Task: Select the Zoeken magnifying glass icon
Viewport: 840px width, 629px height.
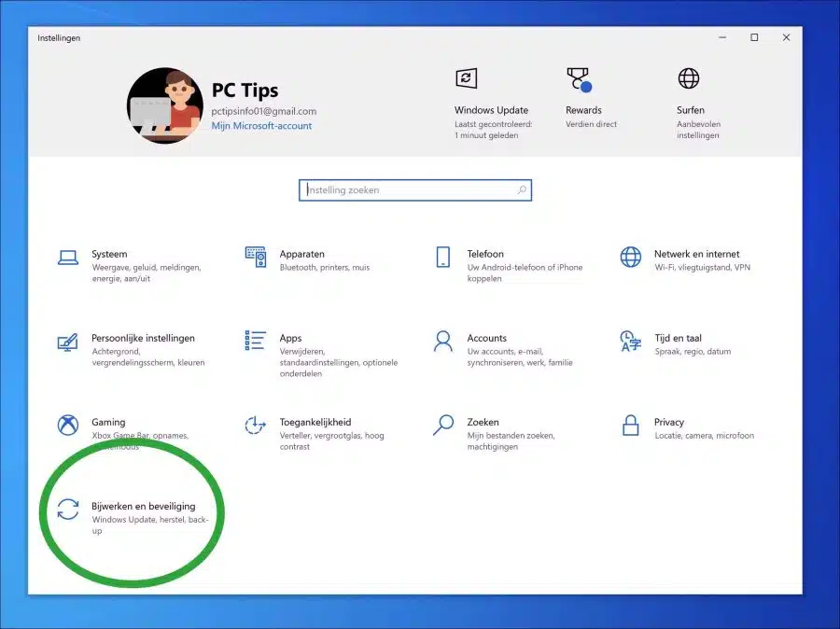Action: coord(443,426)
